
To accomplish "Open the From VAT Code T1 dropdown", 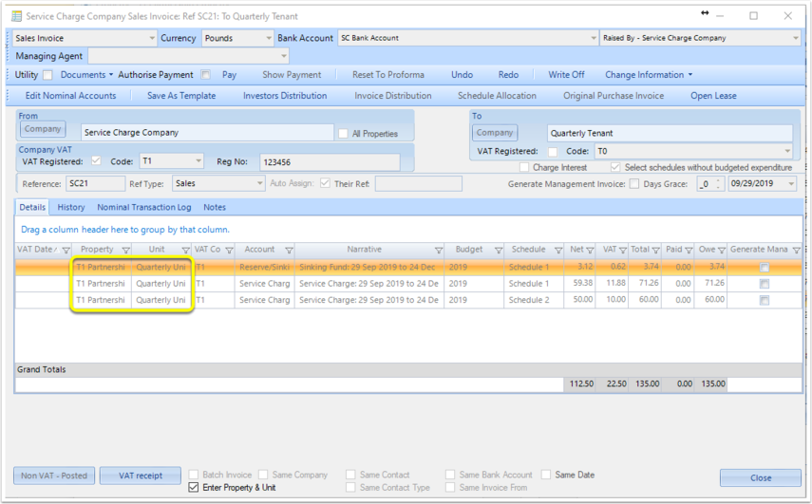I will point(198,161).
